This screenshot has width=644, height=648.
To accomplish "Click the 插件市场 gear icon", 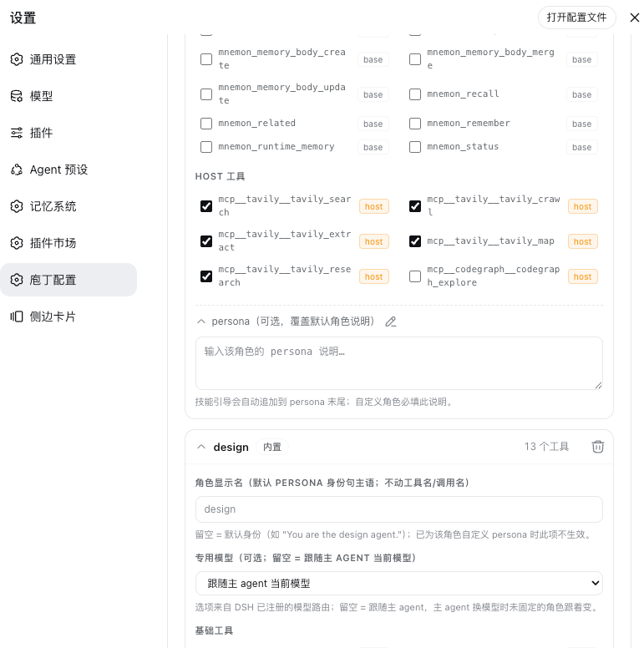I will point(17,243).
